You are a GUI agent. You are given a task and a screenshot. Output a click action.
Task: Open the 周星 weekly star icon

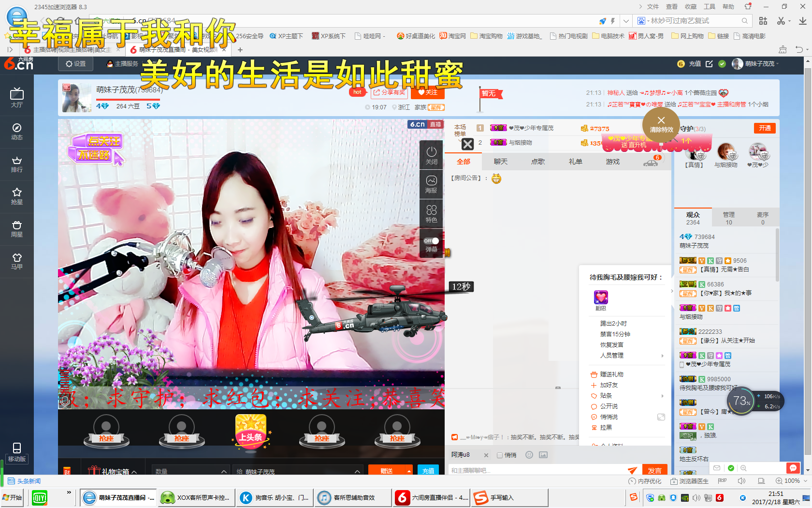pyautogui.click(x=16, y=229)
